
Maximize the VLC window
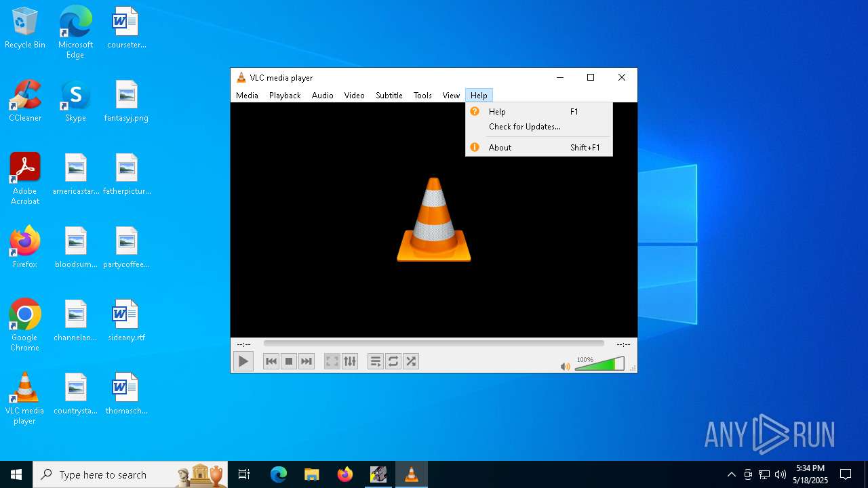tap(591, 77)
